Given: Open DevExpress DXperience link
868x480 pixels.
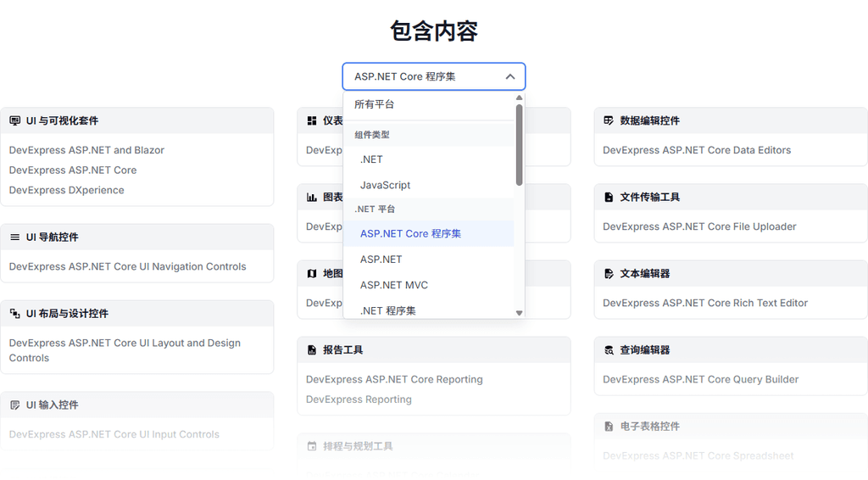Looking at the screenshot, I should (x=66, y=190).
